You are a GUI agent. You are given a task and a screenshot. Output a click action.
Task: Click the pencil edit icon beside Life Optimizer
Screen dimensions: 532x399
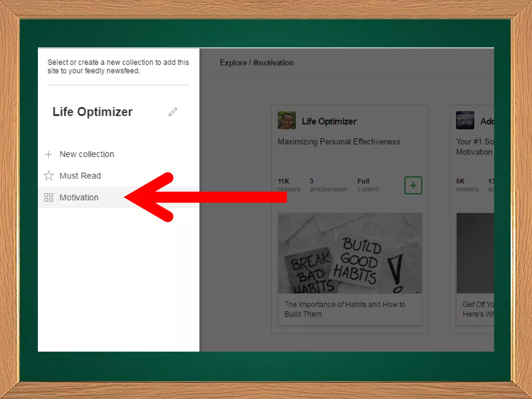173,112
